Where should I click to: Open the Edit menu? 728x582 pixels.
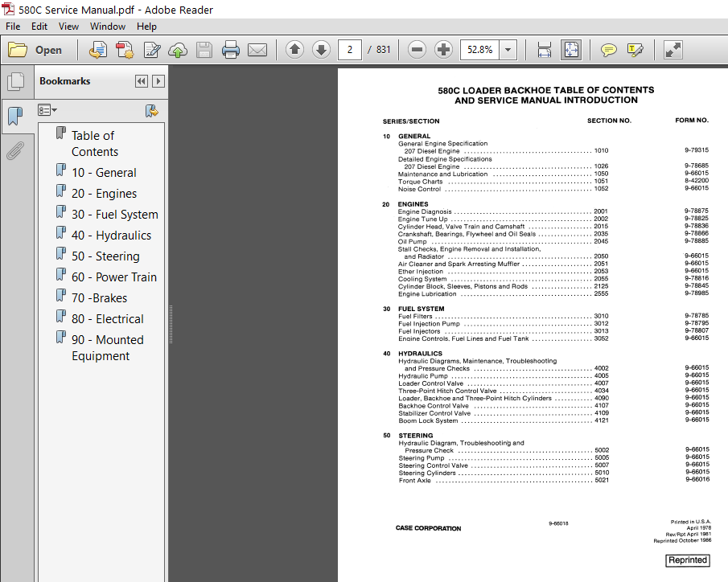point(39,27)
